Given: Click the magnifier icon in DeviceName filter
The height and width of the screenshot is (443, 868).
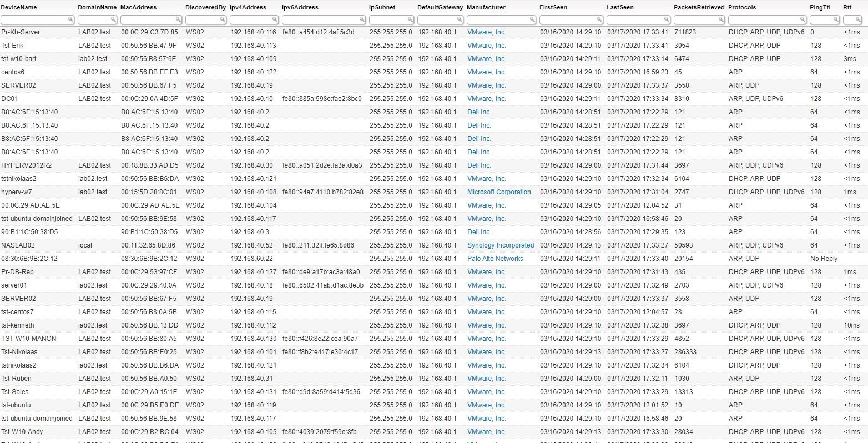Looking at the screenshot, I should point(70,19).
